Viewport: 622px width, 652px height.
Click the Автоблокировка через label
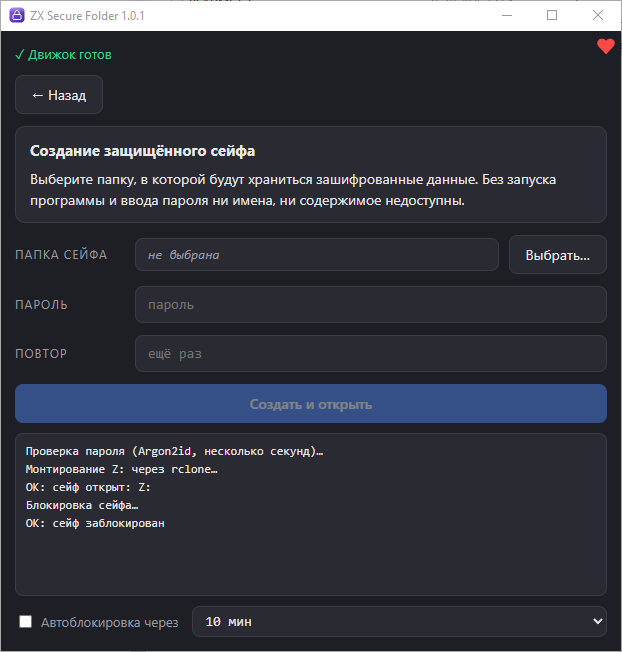click(x=109, y=622)
